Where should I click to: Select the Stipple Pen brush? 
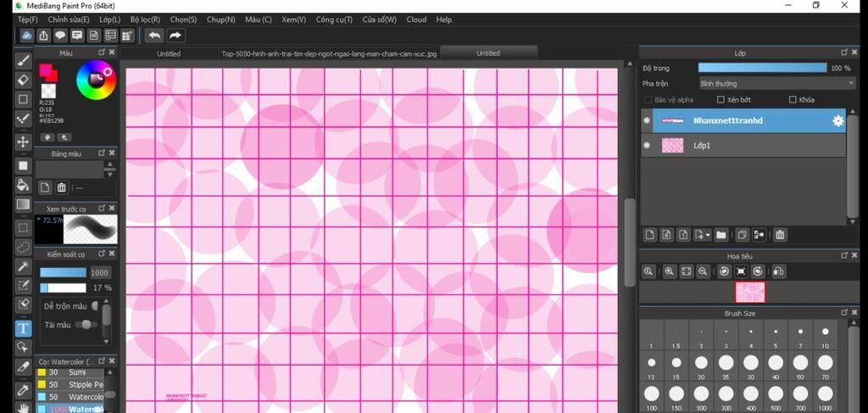click(70, 384)
